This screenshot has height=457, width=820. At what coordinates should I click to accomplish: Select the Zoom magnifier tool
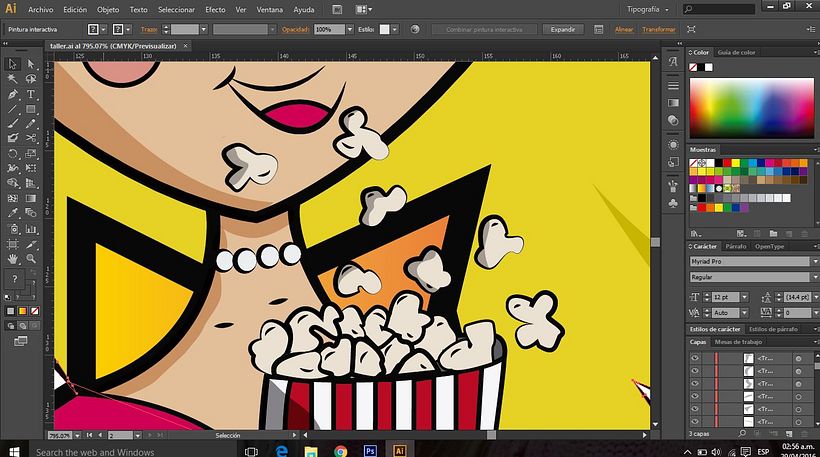31,259
